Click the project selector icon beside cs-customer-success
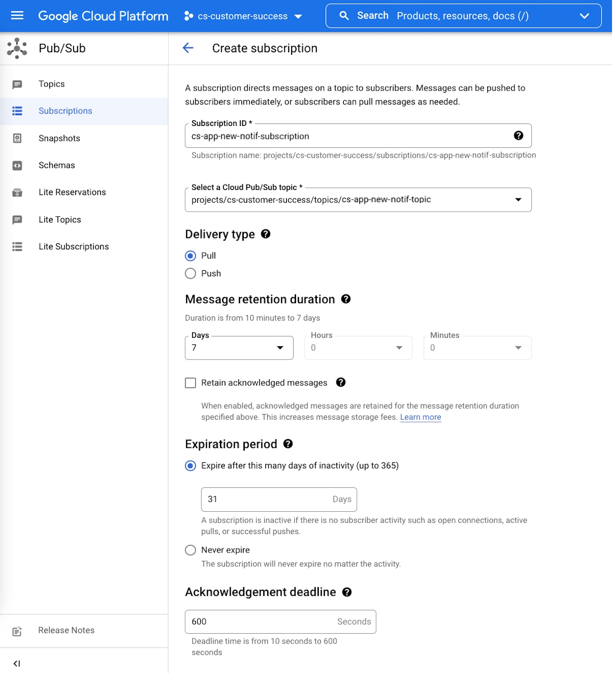Screen dimensions: 616x673 point(189,16)
